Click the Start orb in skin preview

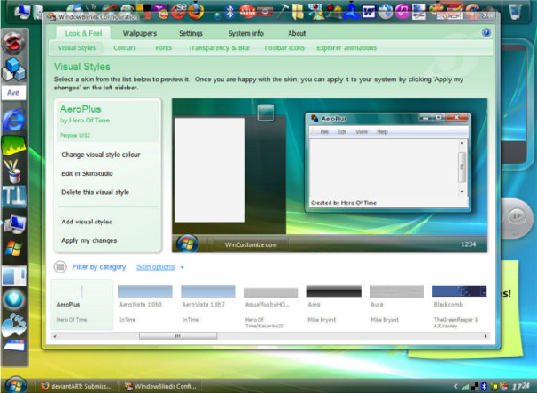(187, 244)
